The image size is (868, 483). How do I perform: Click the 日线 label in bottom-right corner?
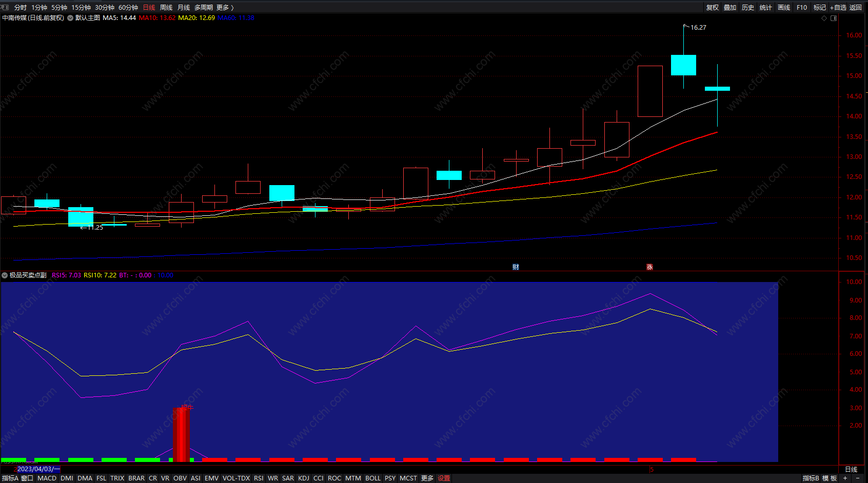coord(851,469)
